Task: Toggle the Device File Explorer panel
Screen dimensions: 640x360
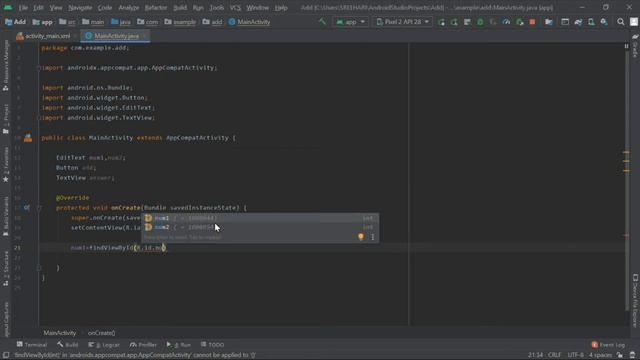Action: (x=635, y=300)
